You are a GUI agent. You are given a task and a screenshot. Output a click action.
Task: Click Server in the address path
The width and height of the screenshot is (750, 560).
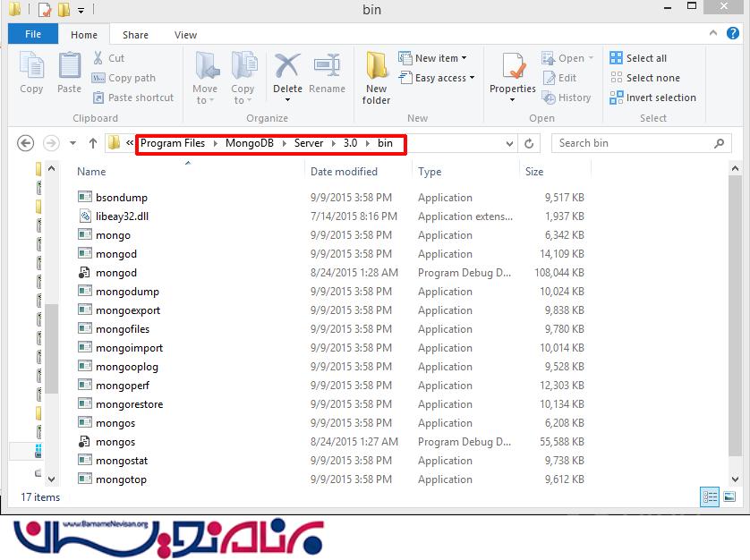coord(309,143)
